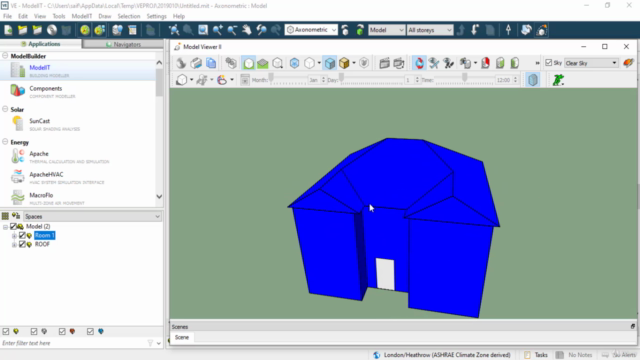Adjust the Day slider
This screenshot has height=360, width=640.
point(371,79)
